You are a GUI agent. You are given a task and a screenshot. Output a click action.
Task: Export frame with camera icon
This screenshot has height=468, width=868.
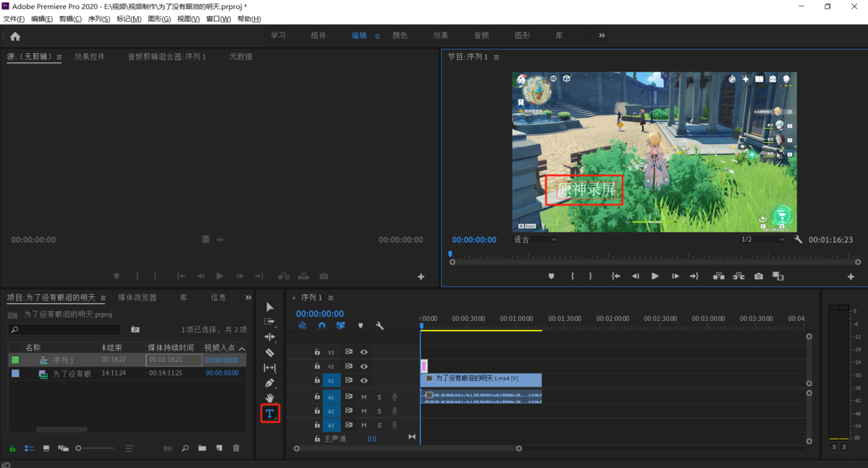tap(759, 276)
